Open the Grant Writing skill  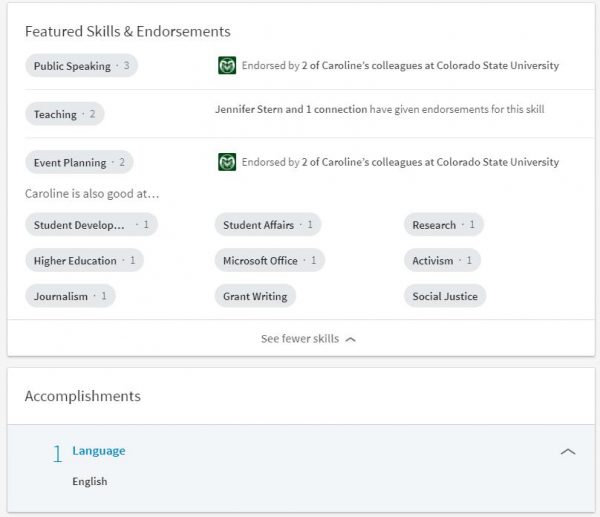255,296
